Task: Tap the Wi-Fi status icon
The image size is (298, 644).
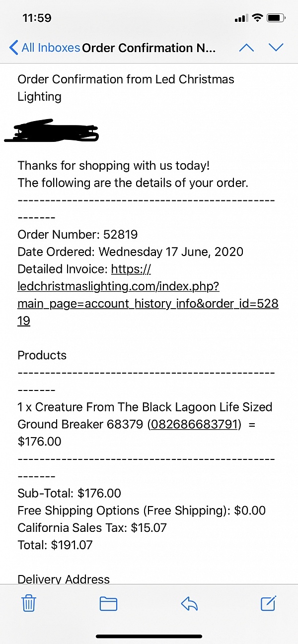Action: (257, 18)
